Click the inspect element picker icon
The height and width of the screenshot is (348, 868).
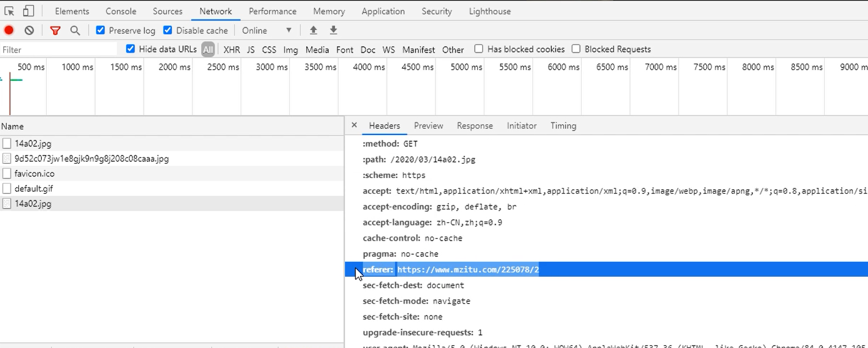9,11
